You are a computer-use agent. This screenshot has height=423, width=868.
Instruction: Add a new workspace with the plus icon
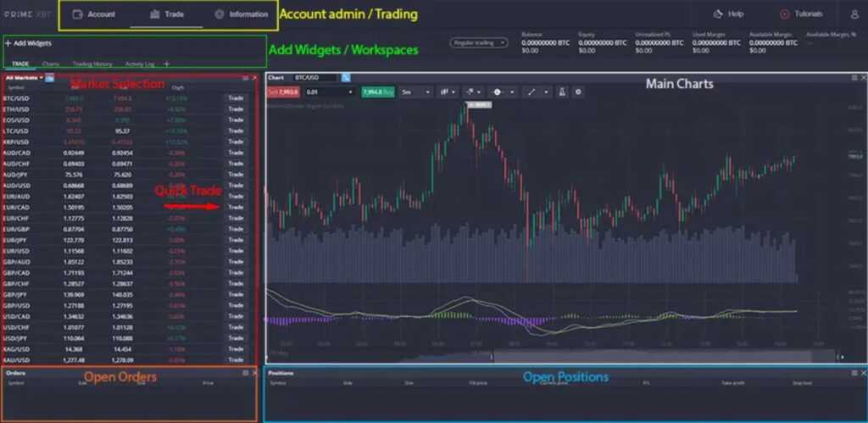(x=166, y=64)
